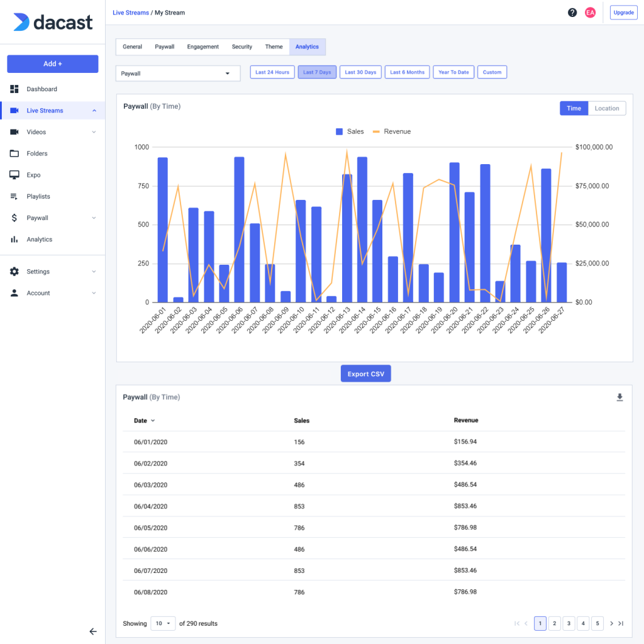Switch the chart to Location view
The width and height of the screenshot is (644, 644).
pos(606,108)
